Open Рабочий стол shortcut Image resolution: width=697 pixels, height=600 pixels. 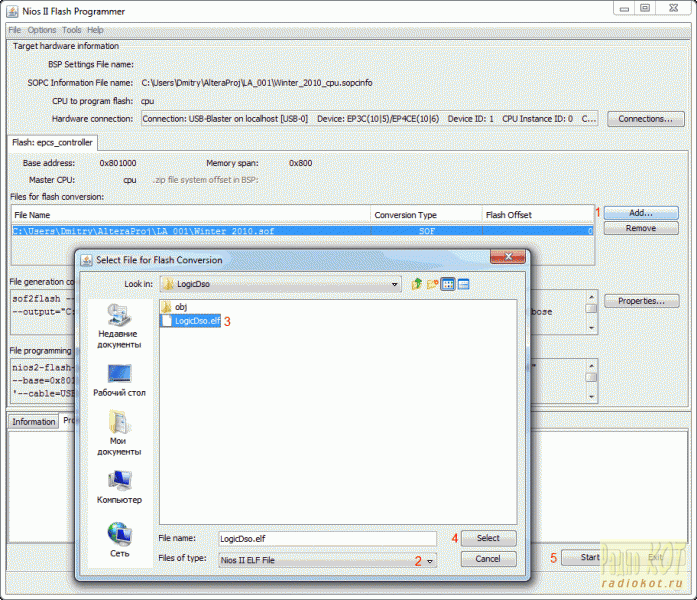point(119,380)
